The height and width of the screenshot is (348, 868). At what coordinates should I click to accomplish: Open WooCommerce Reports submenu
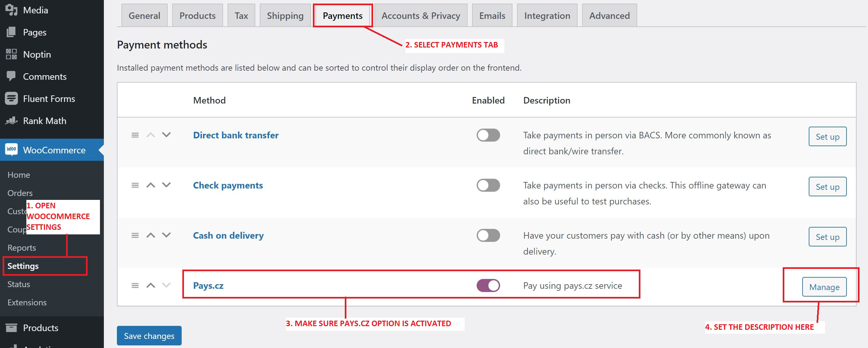pyautogui.click(x=21, y=248)
